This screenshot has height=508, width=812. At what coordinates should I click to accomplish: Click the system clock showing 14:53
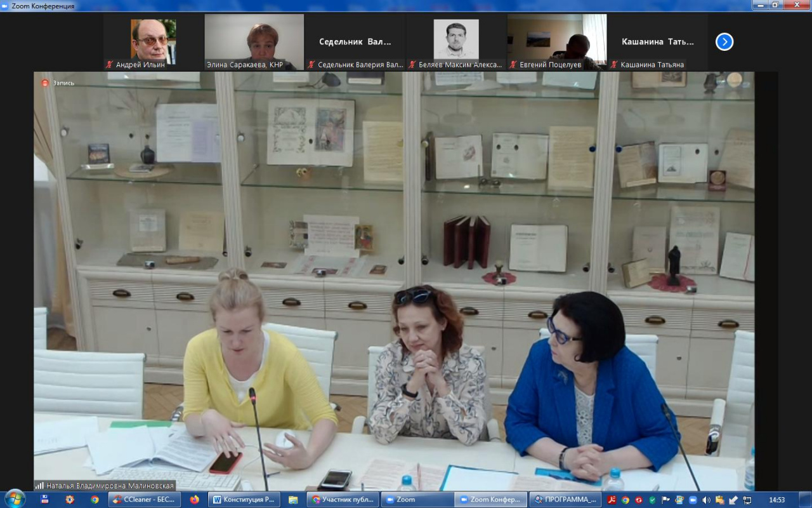point(776,500)
